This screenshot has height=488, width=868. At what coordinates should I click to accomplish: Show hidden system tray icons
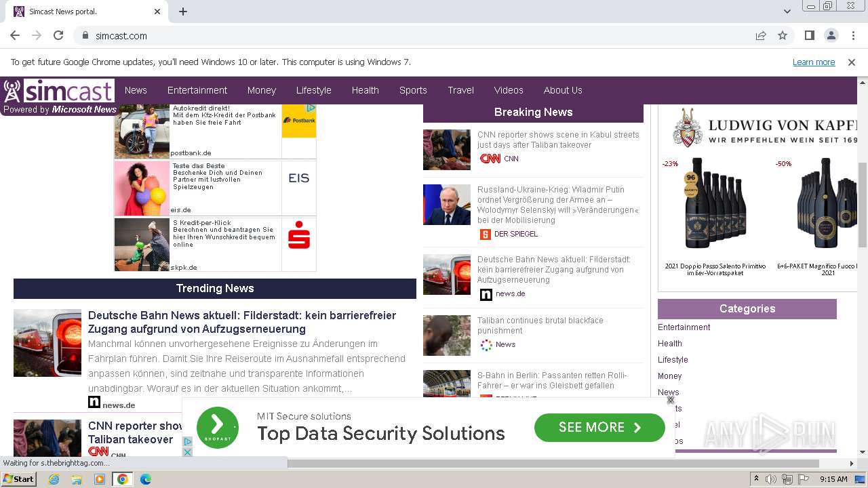click(756, 479)
